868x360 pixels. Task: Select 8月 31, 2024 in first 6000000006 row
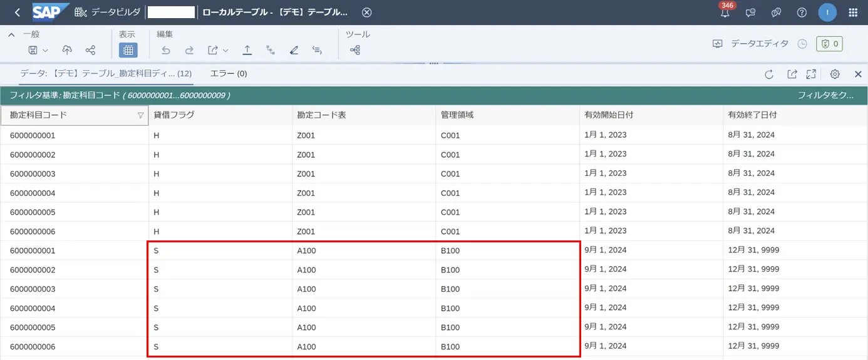coord(795,231)
